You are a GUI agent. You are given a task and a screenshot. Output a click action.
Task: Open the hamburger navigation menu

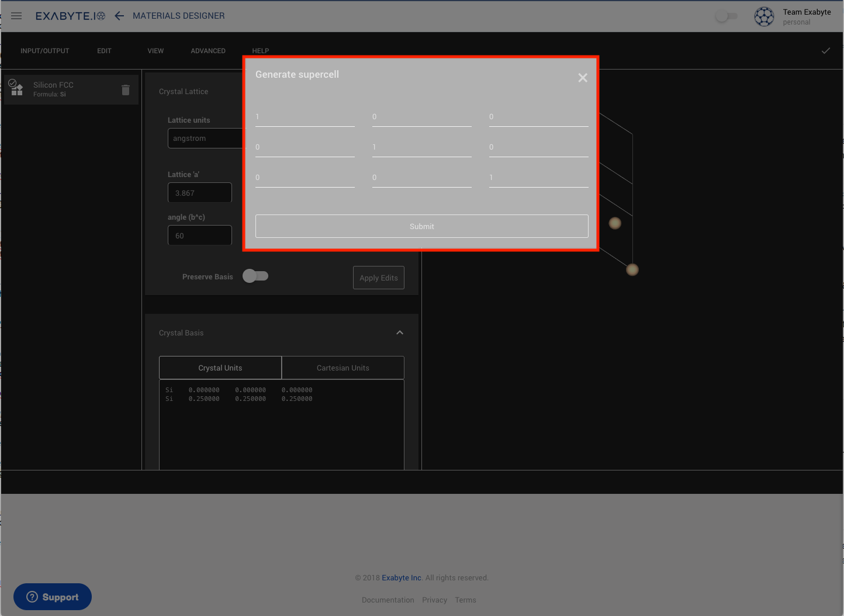coord(16,16)
